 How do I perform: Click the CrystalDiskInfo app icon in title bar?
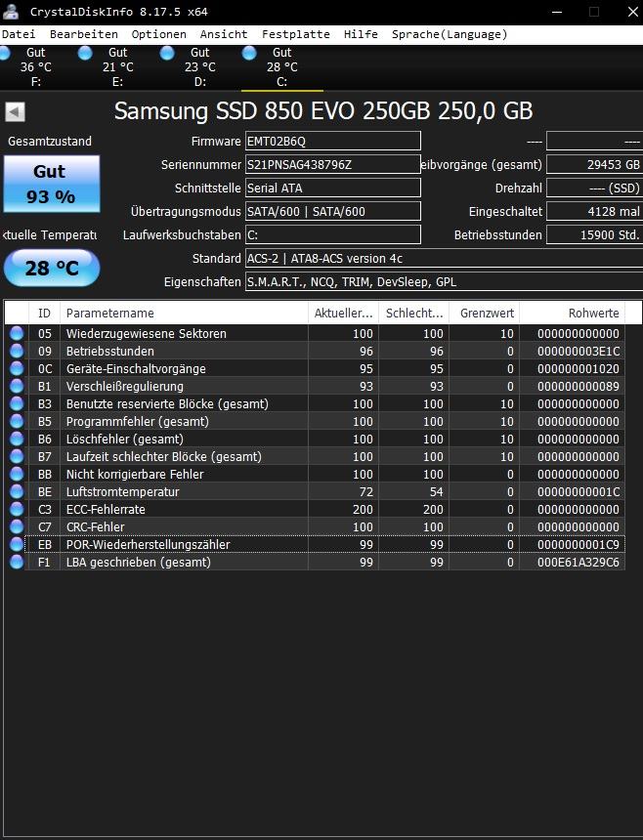point(11,12)
